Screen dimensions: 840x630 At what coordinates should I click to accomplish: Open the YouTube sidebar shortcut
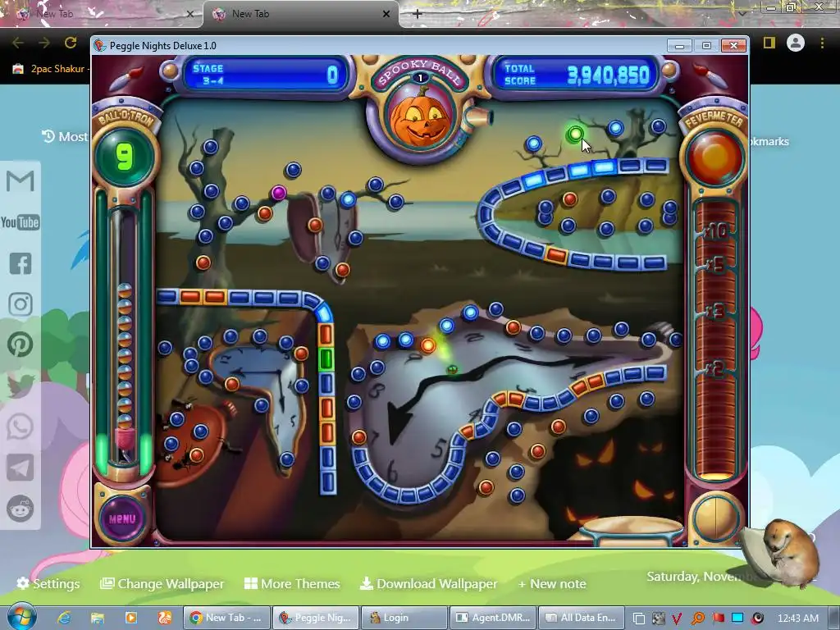point(21,221)
